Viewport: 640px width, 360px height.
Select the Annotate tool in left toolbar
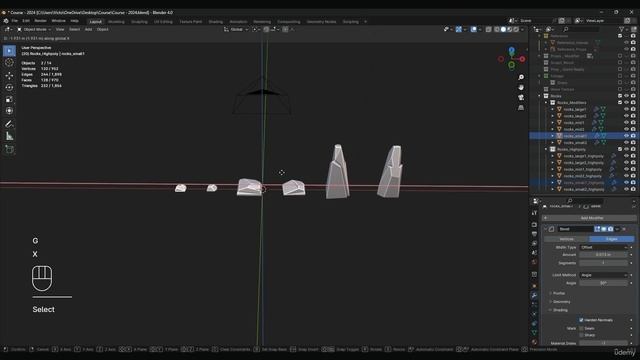(9, 124)
